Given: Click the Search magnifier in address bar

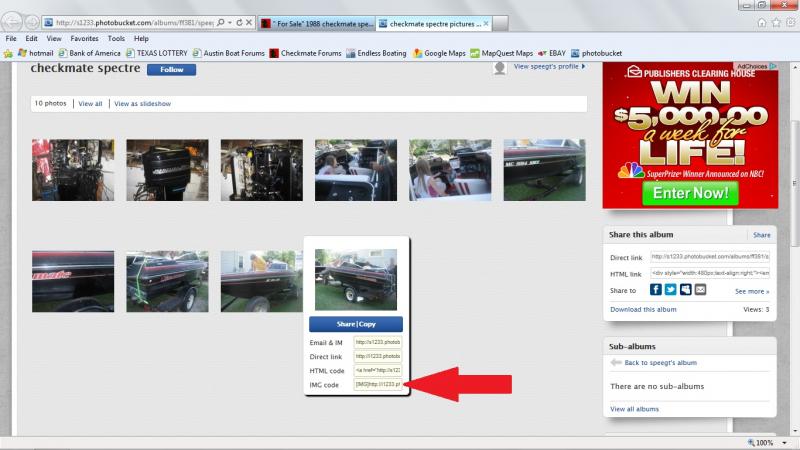Looking at the screenshot, I should coord(220,22).
